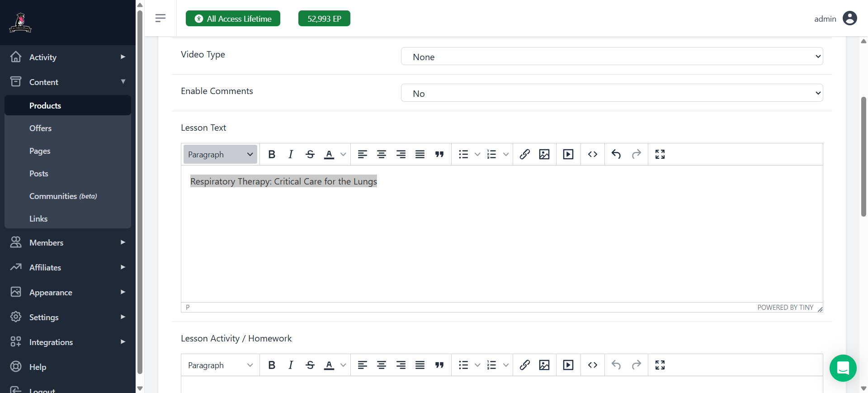This screenshot has width=868, height=393.
Task: Click Bold in the Lesson Text toolbar
Action: (272, 154)
